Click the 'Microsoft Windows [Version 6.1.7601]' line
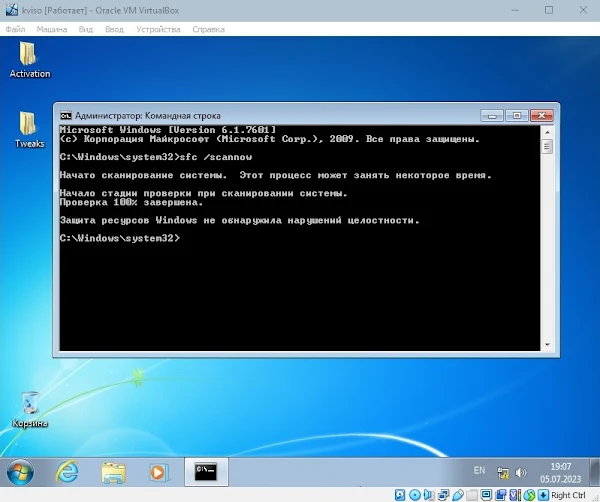Screen dimensions: 600x502 168,130
